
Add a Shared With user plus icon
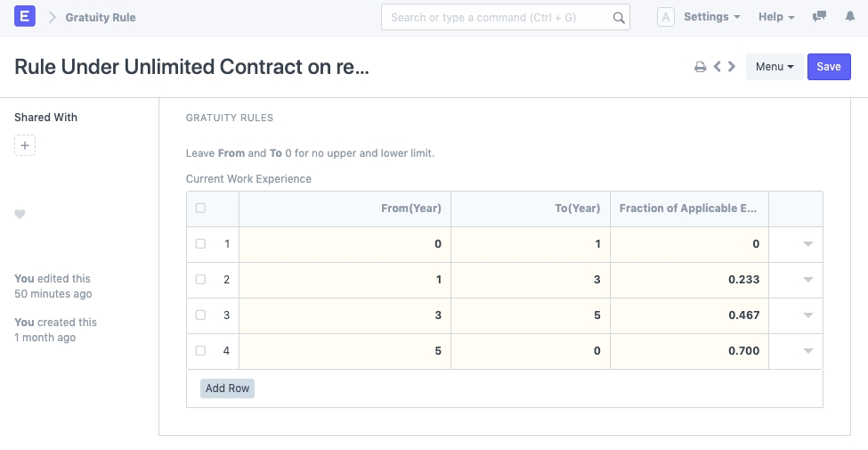click(25, 145)
